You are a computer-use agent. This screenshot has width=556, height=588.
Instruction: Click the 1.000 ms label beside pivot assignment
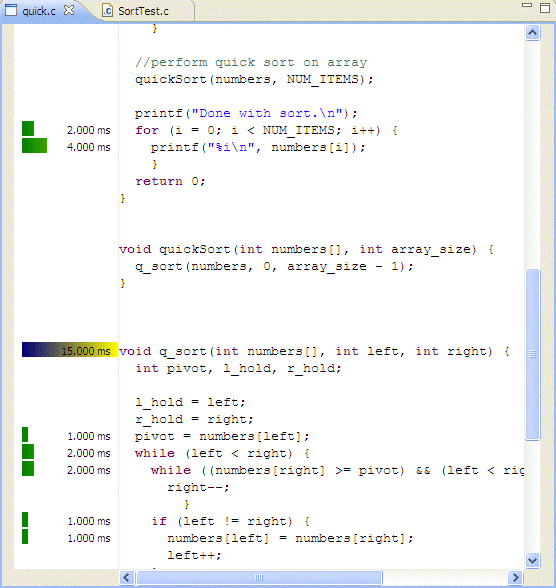pyautogui.click(x=89, y=436)
